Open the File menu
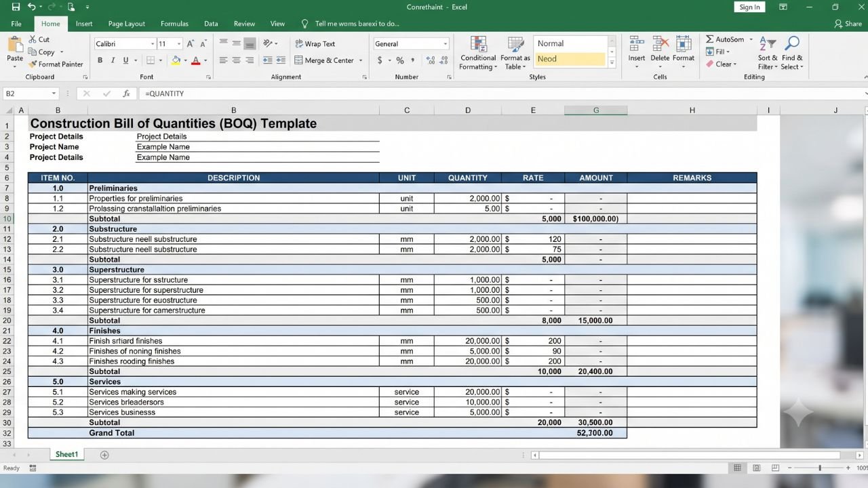868x488 pixels. 16,24
